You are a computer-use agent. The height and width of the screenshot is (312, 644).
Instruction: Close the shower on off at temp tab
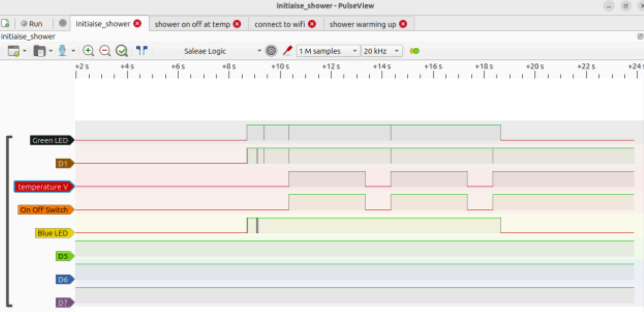click(x=237, y=24)
